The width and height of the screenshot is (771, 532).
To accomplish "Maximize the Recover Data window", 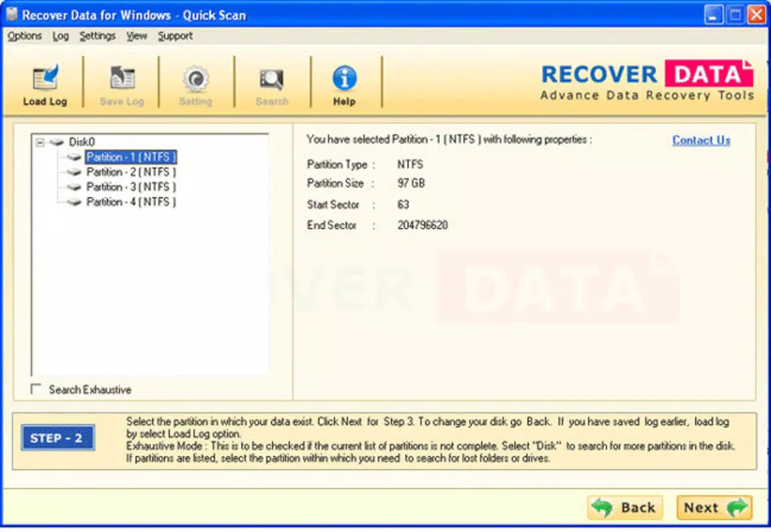I will click(734, 14).
